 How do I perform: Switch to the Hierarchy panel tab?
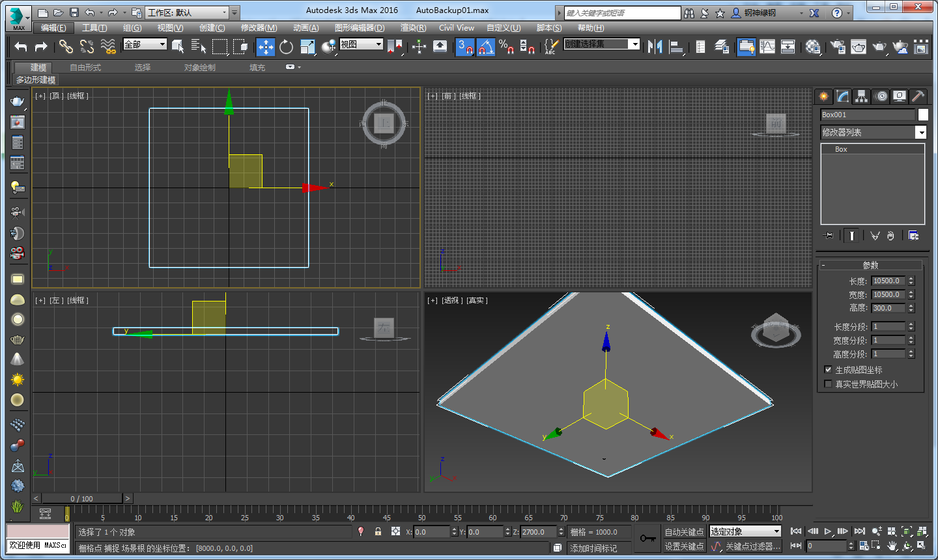pos(862,96)
